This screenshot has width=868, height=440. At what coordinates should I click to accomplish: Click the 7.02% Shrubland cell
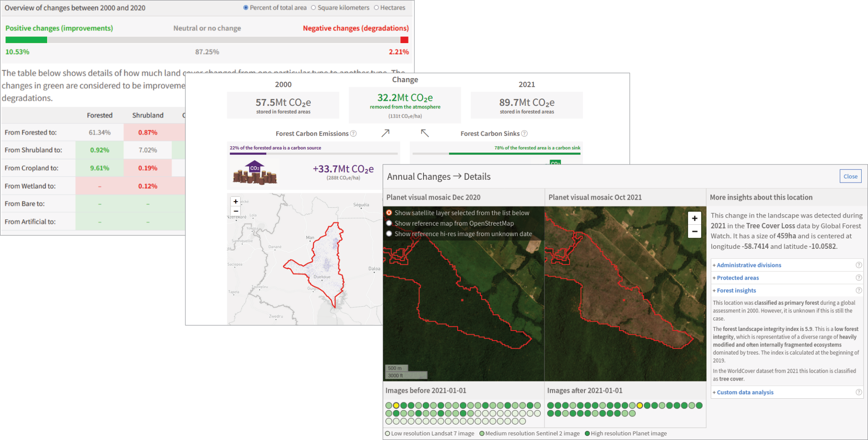pos(148,150)
